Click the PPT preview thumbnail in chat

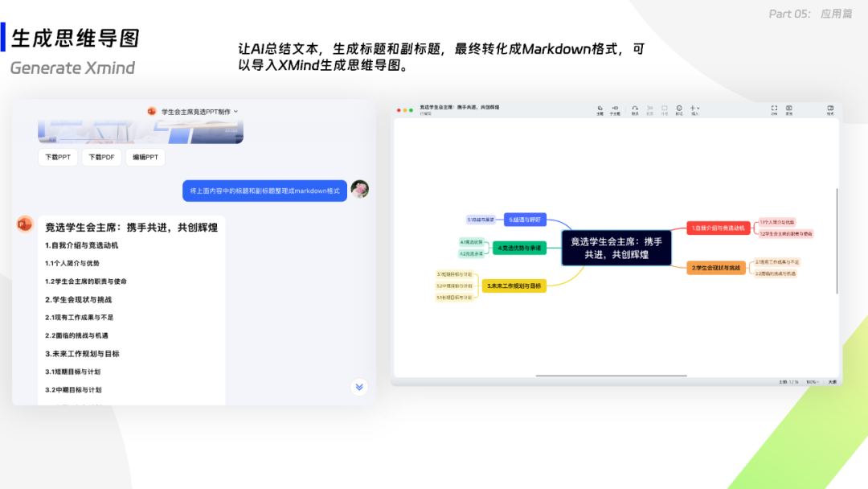coord(141,132)
